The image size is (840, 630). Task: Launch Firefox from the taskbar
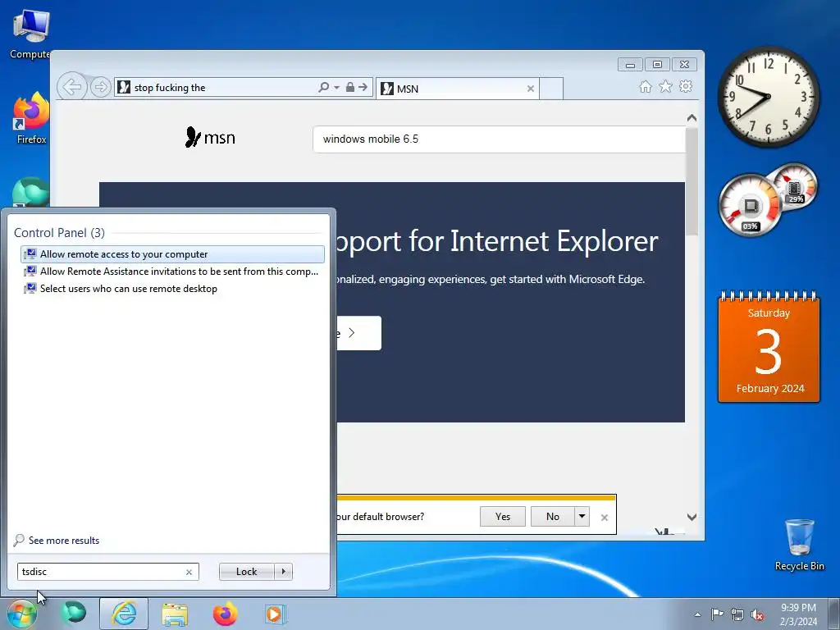click(x=225, y=614)
